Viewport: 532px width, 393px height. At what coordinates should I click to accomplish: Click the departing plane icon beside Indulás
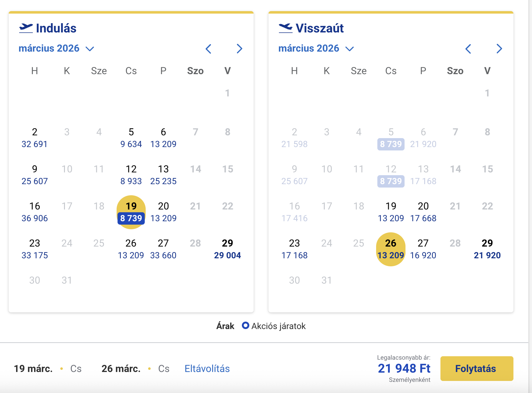click(26, 28)
